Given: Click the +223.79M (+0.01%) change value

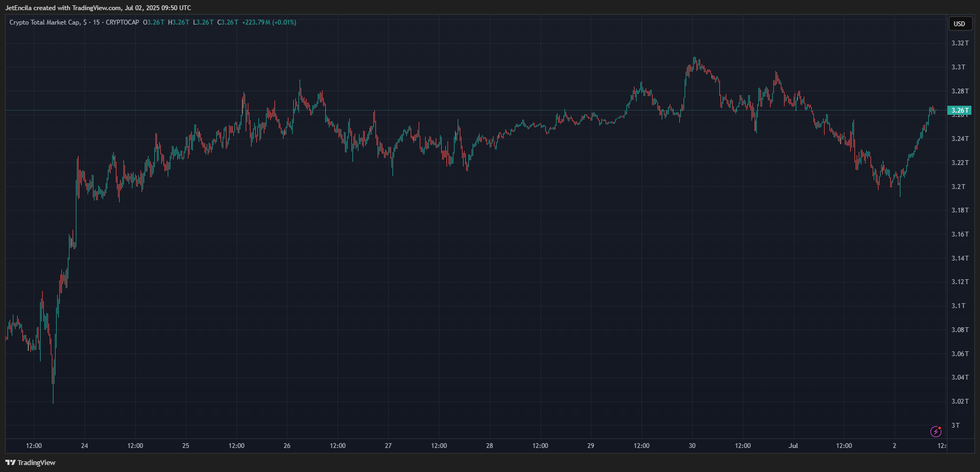Looking at the screenshot, I should click(x=269, y=22).
